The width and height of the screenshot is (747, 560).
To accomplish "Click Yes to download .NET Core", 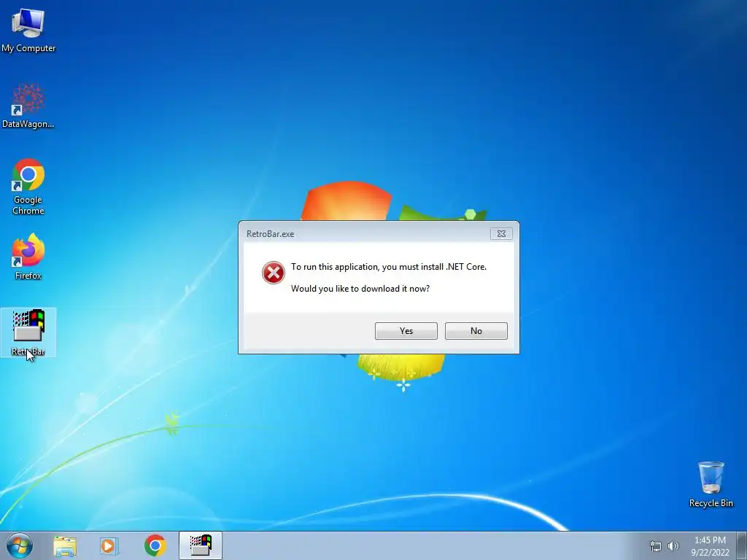I will point(406,331).
